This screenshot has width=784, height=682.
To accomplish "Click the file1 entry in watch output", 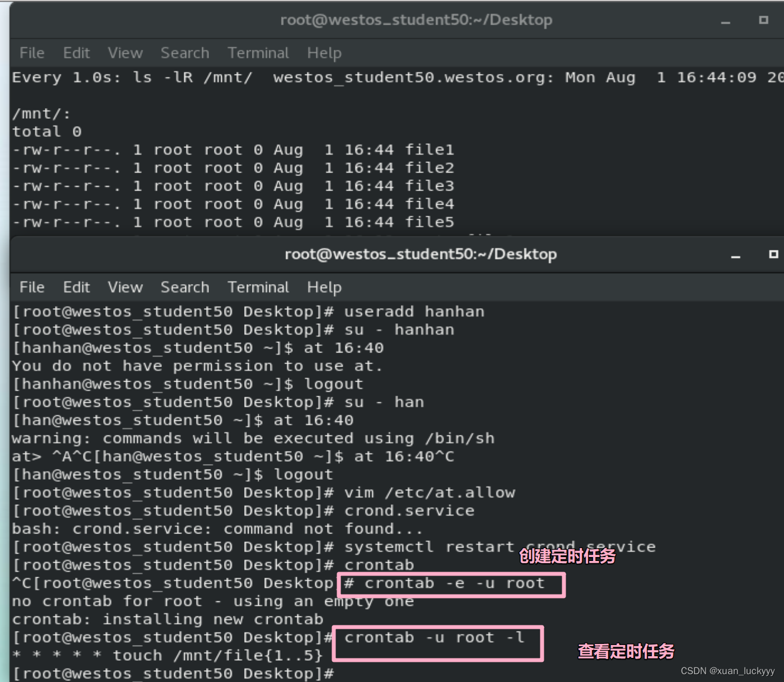I will pos(430,150).
